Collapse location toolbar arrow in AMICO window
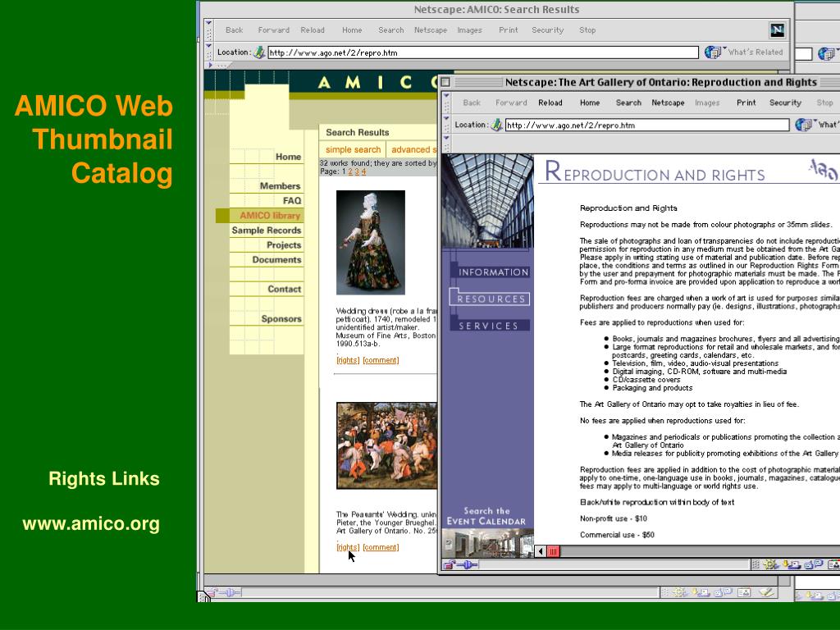840x630 pixels. [209, 46]
